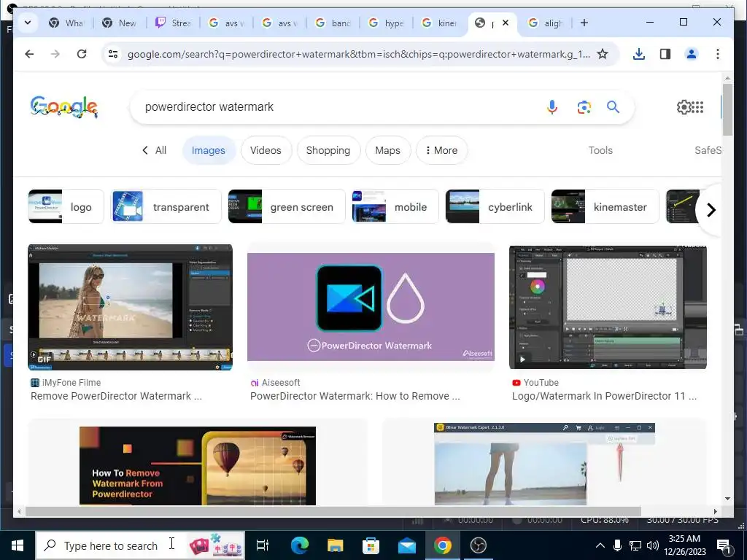
Task: Open the YouTube PowerDirector 11 image result
Action: 608,307
